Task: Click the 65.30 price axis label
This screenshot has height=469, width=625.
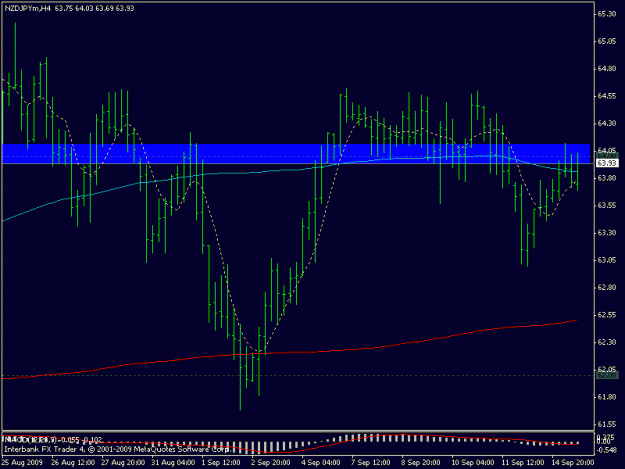Action: [606, 14]
